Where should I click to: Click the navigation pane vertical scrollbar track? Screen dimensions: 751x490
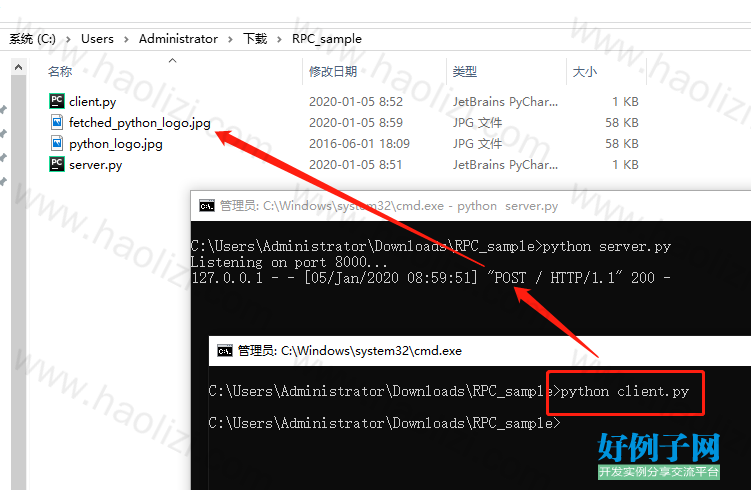[x=19, y=283]
